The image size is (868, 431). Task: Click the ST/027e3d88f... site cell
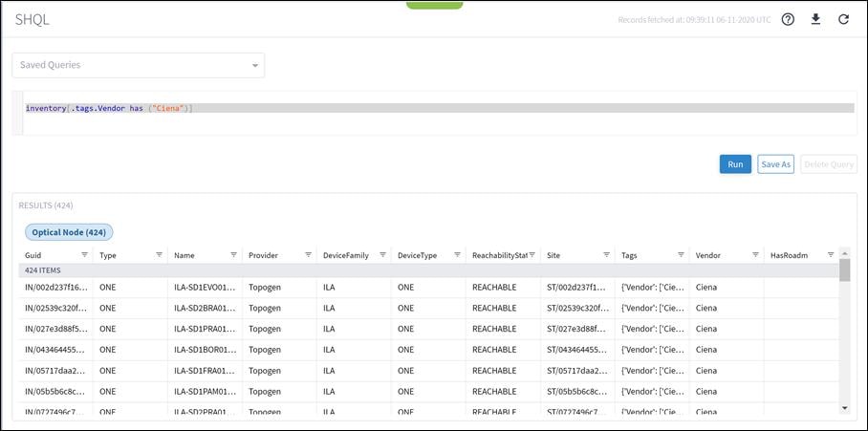[578, 329]
